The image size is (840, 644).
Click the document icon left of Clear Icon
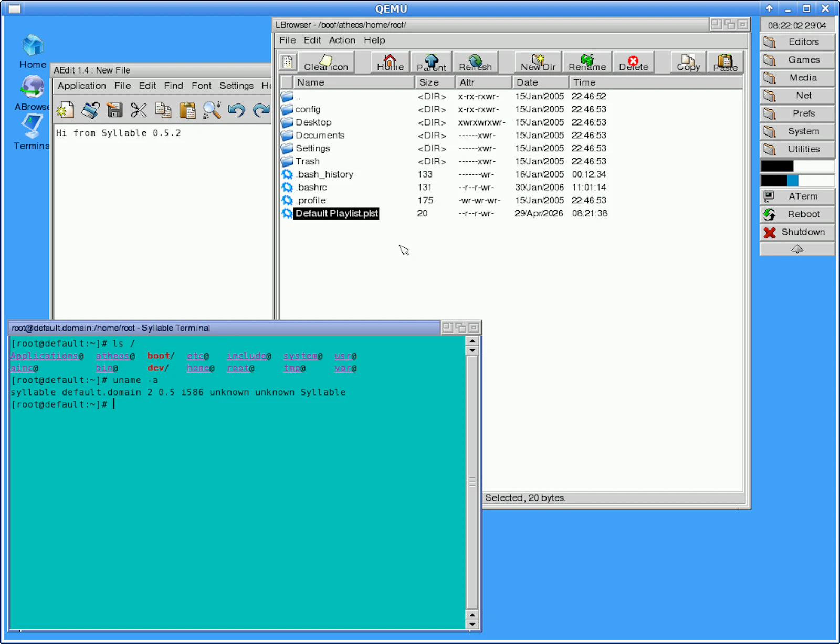[288, 62]
